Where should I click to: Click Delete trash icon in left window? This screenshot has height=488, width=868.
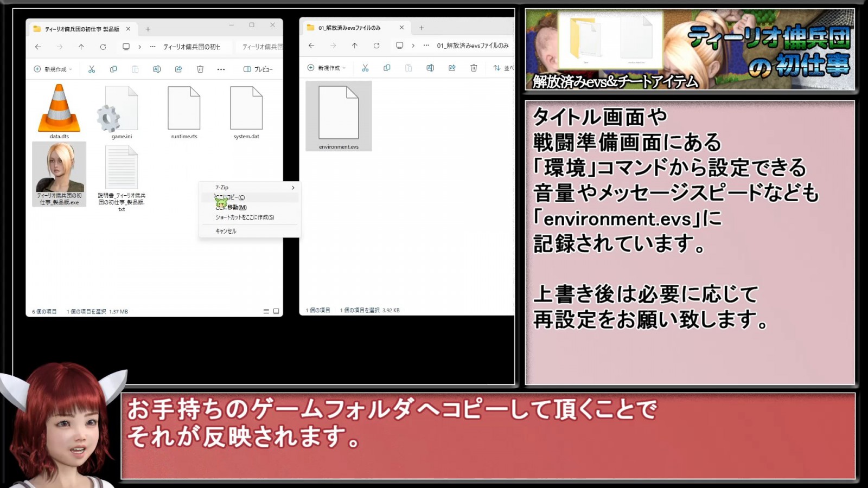(200, 69)
